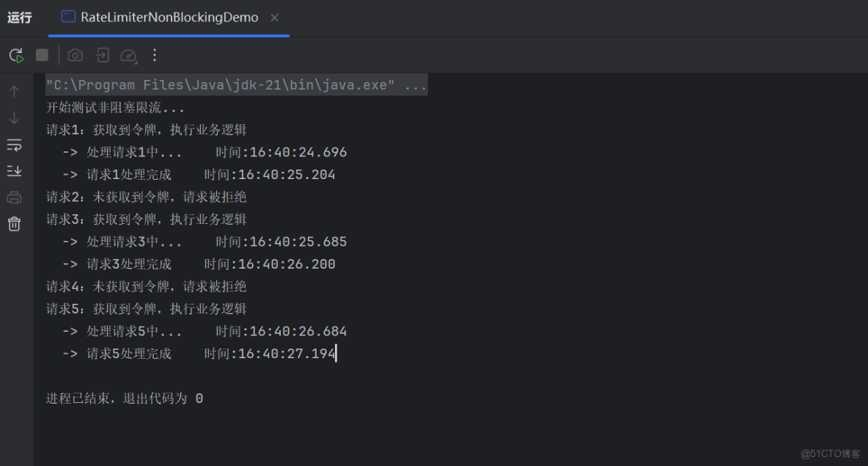Print console contents via printer icon
The width and height of the screenshot is (868, 466).
14,197
